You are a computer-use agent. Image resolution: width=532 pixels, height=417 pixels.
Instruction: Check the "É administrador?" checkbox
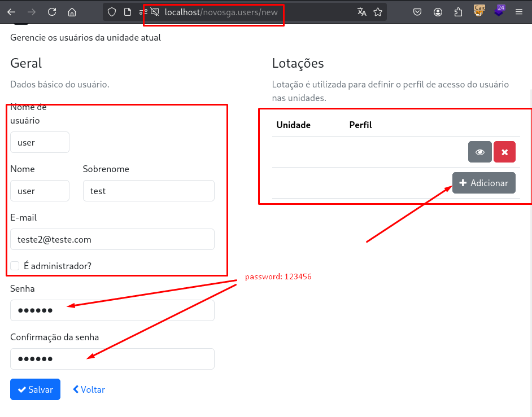(x=15, y=266)
